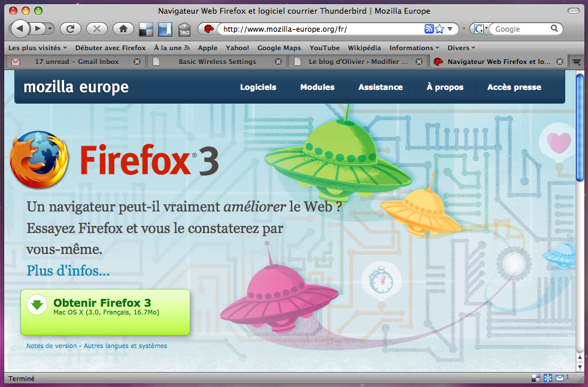This screenshot has height=387, width=588.
Task: Click the TAG toolbar icon
Action: coord(184,29)
